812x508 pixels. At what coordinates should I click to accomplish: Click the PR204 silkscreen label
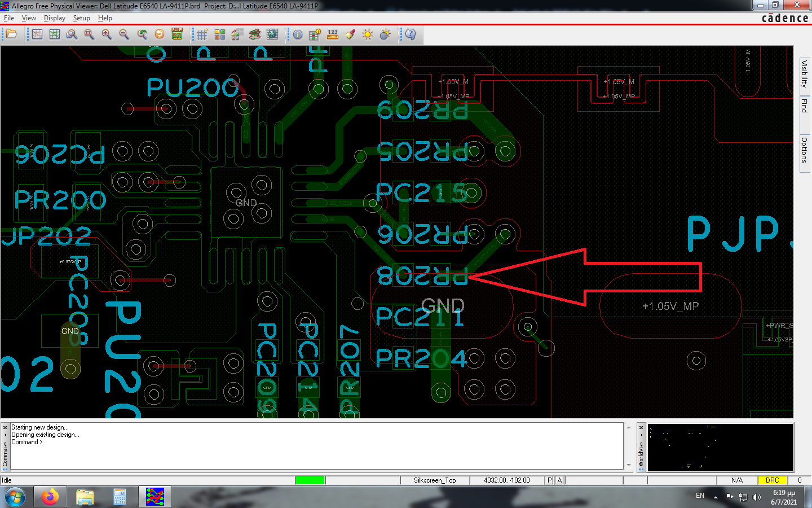[x=421, y=358]
